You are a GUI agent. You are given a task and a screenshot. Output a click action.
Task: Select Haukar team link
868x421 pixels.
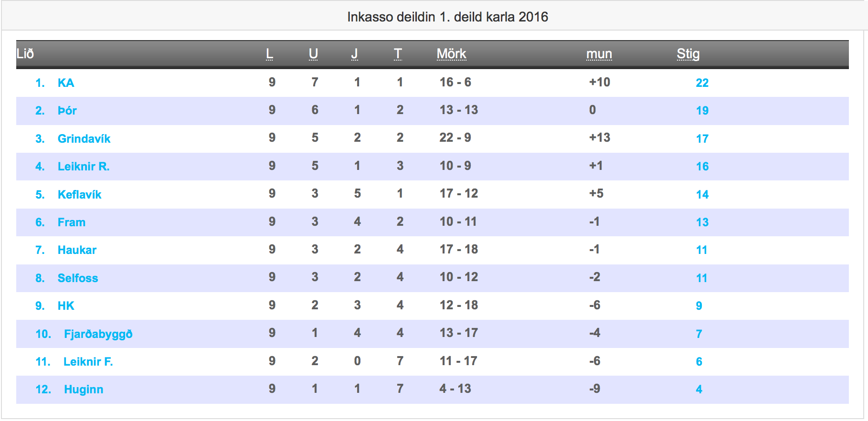77,250
